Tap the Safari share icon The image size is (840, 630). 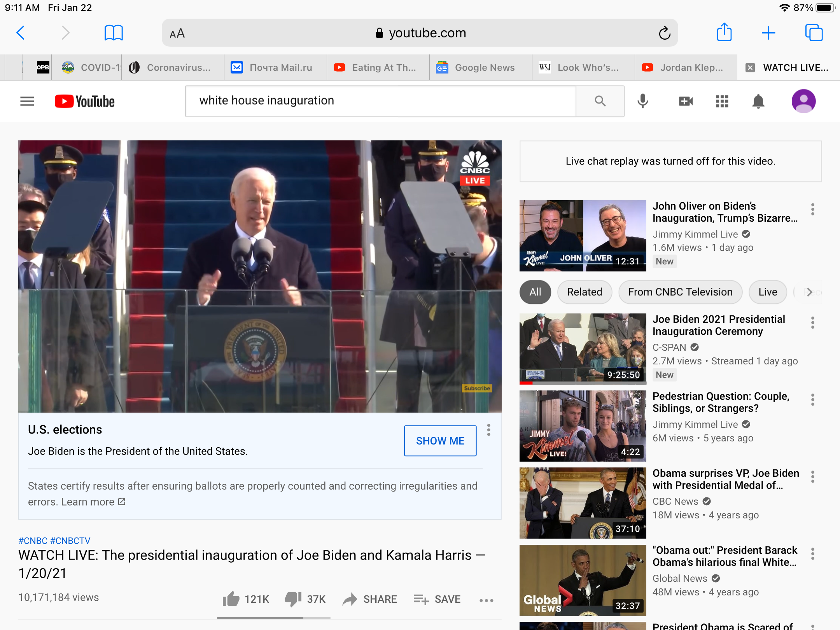pyautogui.click(x=724, y=33)
